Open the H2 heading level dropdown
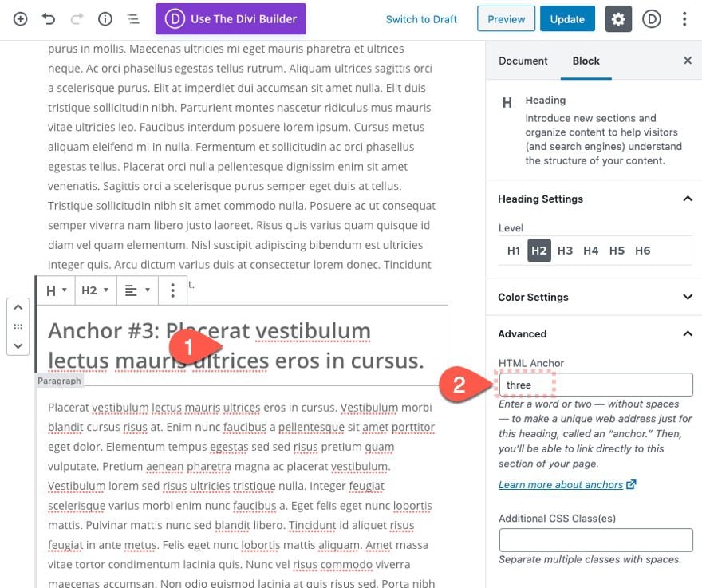Viewport: 702px width, 588px height. pyautogui.click(x=95, y=290)
